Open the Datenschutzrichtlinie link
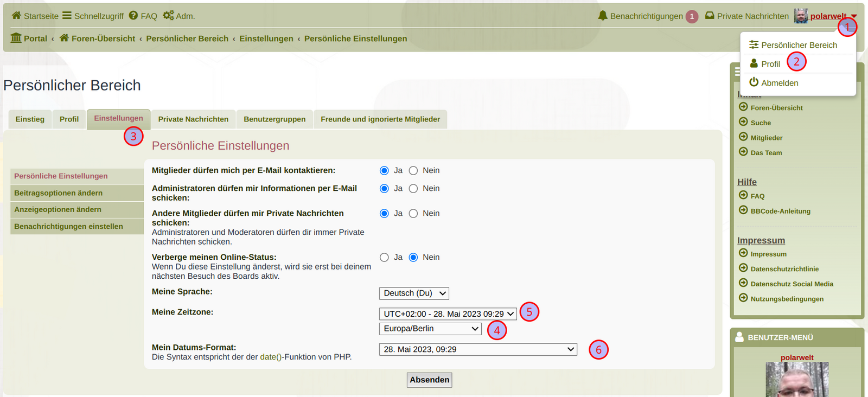 (x=784, y=269)
